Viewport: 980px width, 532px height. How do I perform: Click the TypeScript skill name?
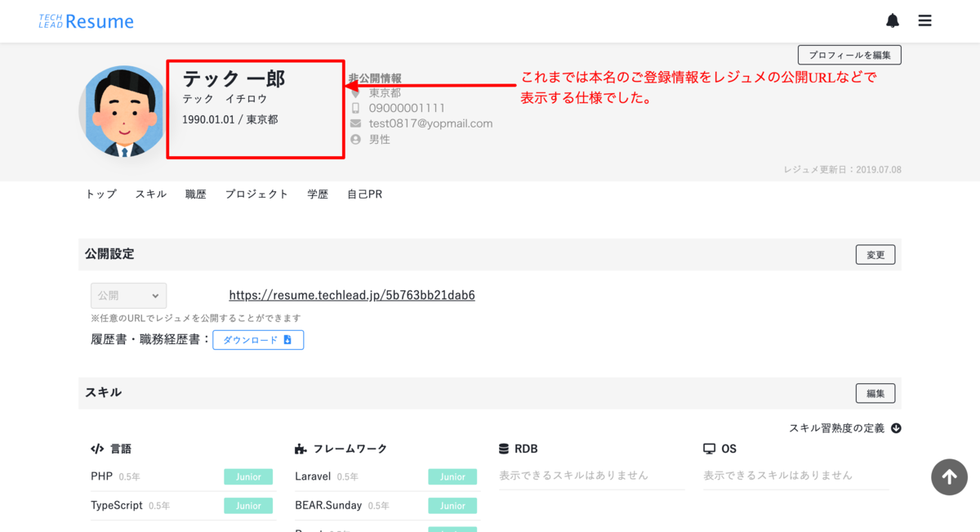117,505
